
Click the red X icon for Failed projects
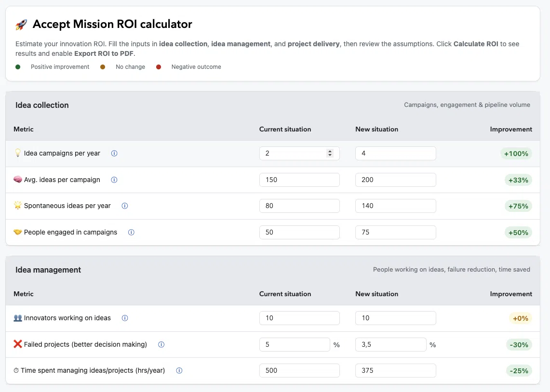pos(17,344)
